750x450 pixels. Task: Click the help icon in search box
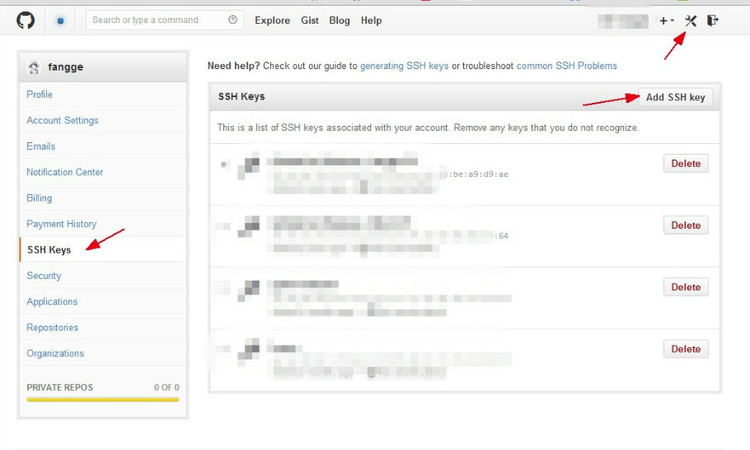click(x=233, y=20)
